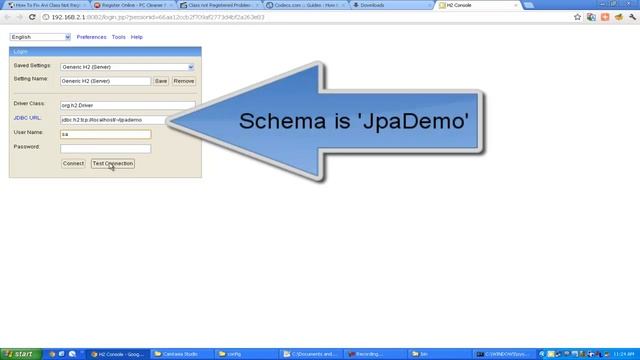The height and width of the screenshot is (360, 640).
Task: Switch to the How To Fix Avi Class tab
Action: click(47, 5)
